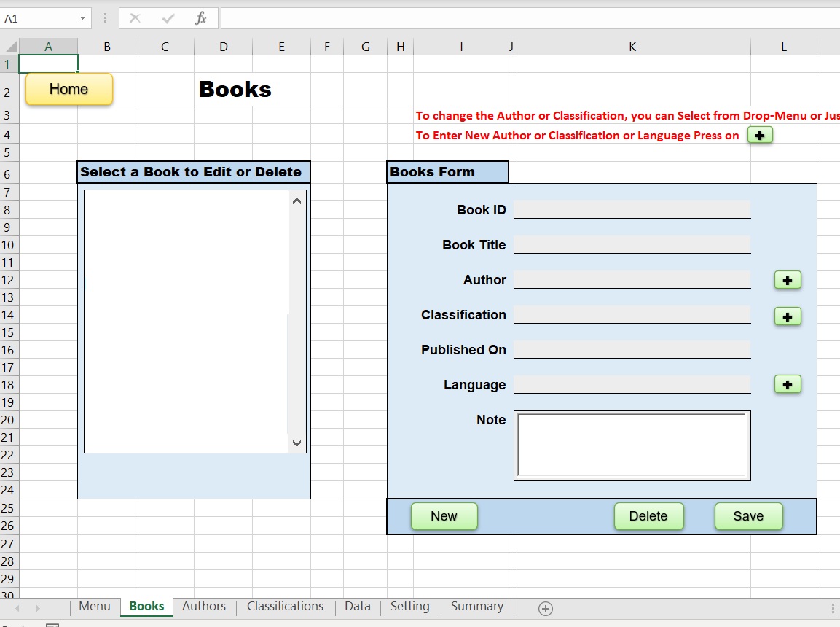Click the Delete button
This screenshot has width=840, height=627.
(x=648, y=516)
